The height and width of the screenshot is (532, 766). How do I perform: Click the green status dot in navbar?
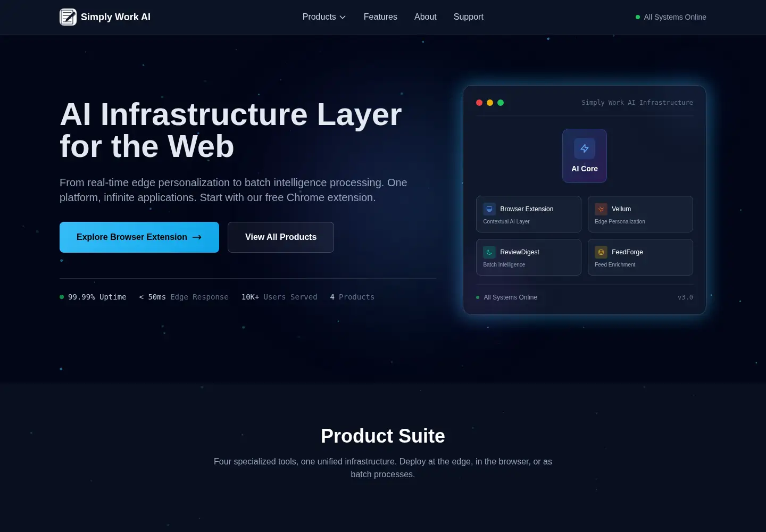[638, 17]
